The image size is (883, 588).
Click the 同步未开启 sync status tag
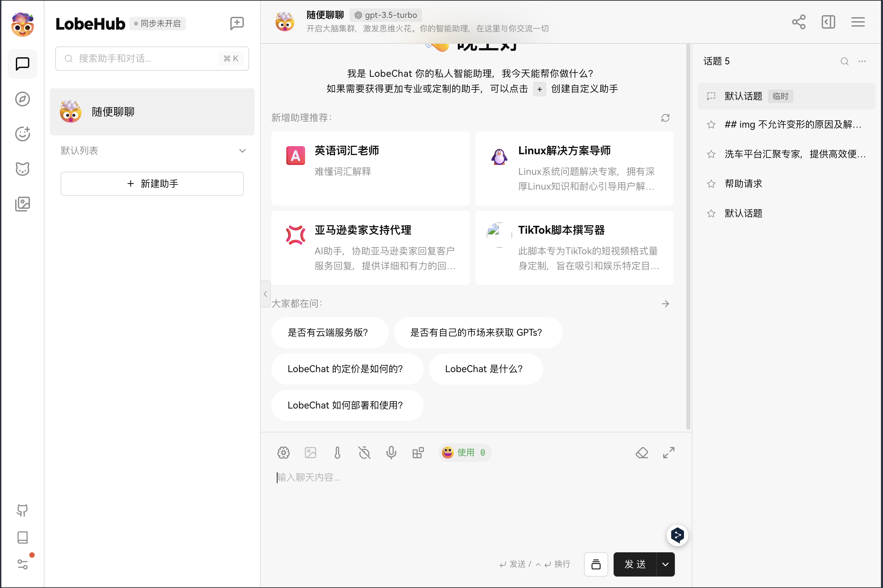coord(158,24)
